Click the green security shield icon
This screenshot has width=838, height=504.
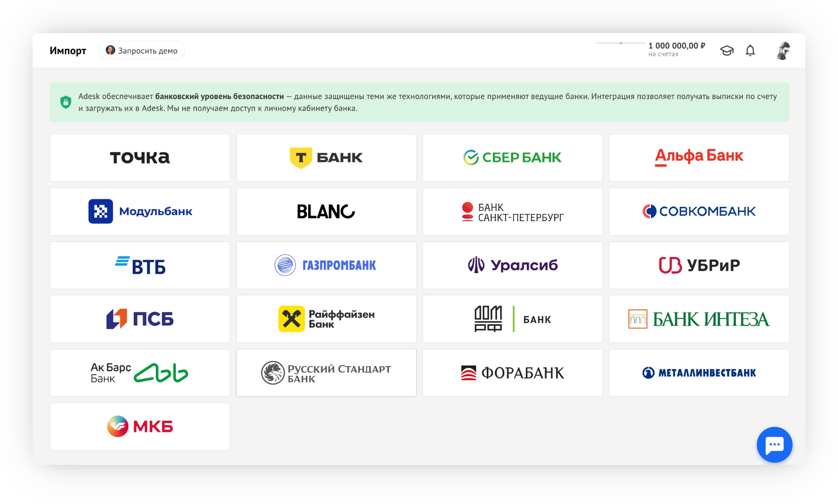(66, 102)
